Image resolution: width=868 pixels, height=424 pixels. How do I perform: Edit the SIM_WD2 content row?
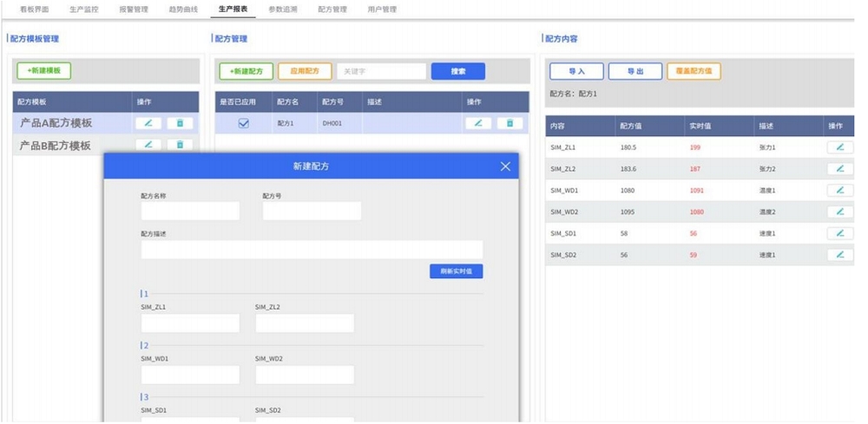[x=839, y=212]
